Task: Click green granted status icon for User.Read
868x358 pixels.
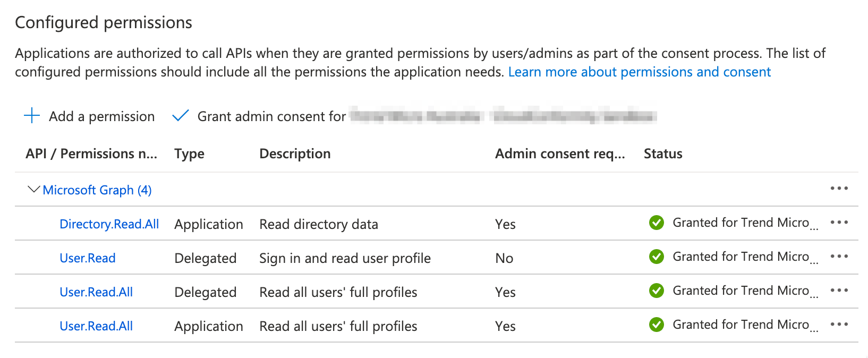Action: tap(657, 257)
